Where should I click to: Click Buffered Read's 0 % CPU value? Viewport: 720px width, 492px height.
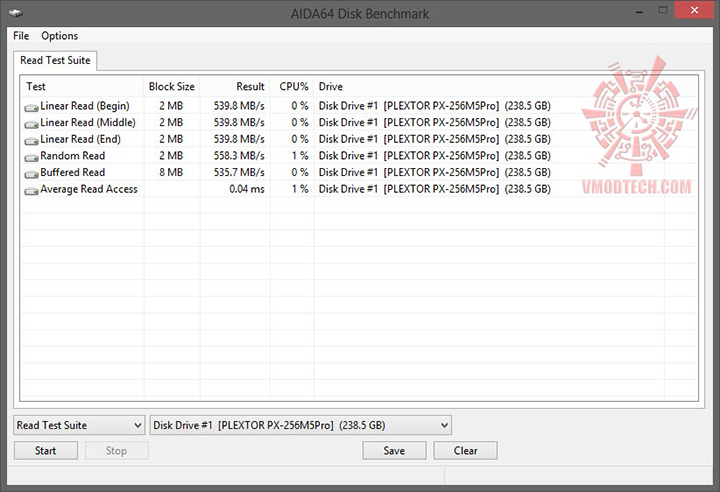[x=300, y=172]
